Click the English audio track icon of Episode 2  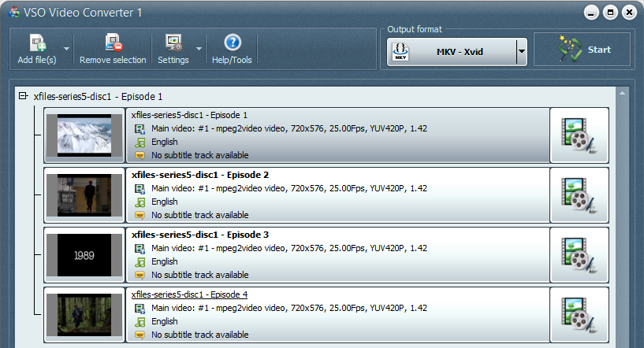point(140,202)
